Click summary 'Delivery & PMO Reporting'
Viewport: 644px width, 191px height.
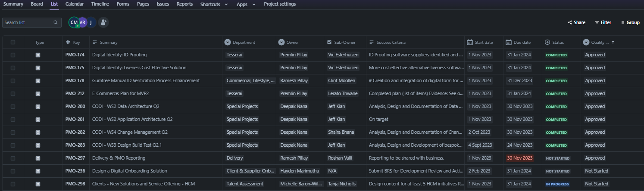(119, 158)
